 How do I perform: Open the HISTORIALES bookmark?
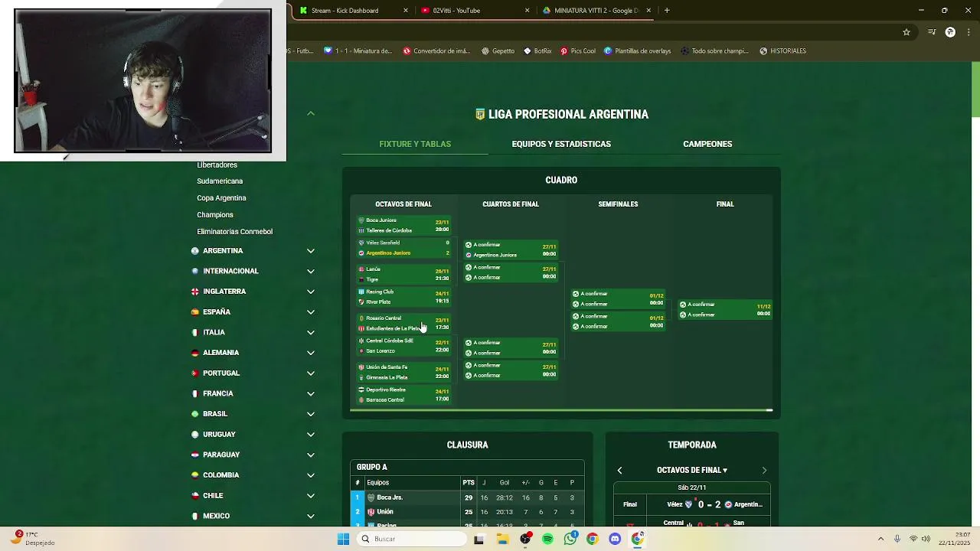782,51
